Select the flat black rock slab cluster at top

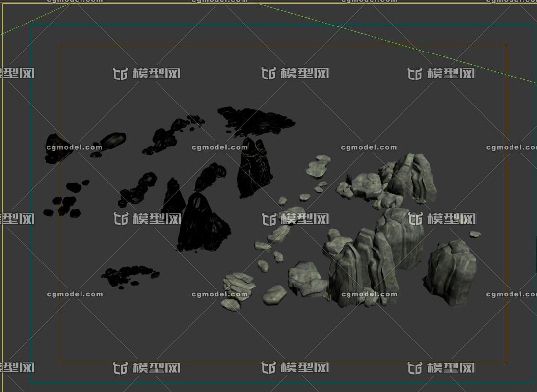256,121
